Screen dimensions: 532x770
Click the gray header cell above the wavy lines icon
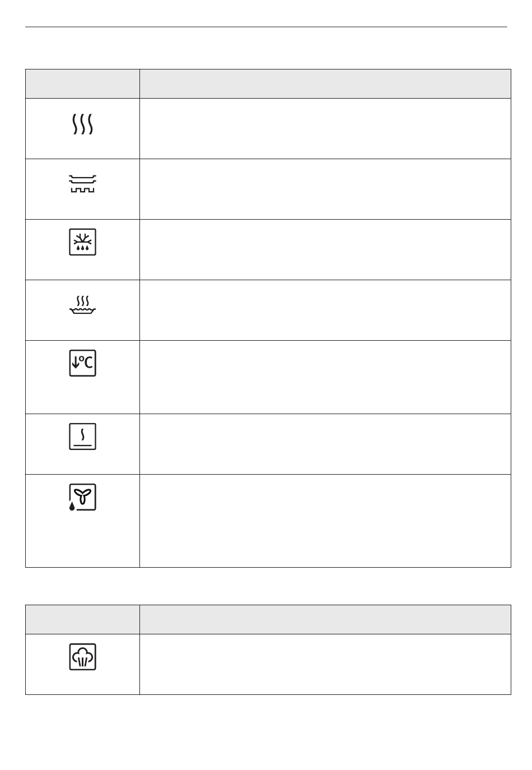point(82,84)
